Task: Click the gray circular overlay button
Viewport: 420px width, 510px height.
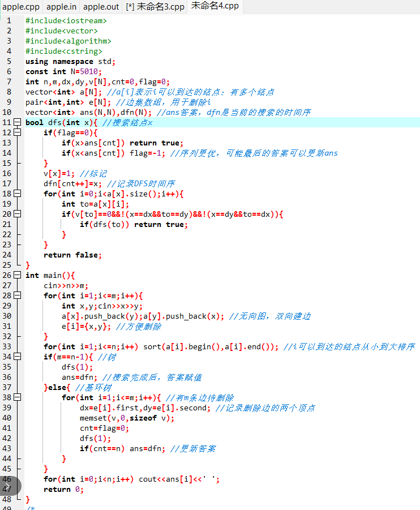Action: (10, 486)
